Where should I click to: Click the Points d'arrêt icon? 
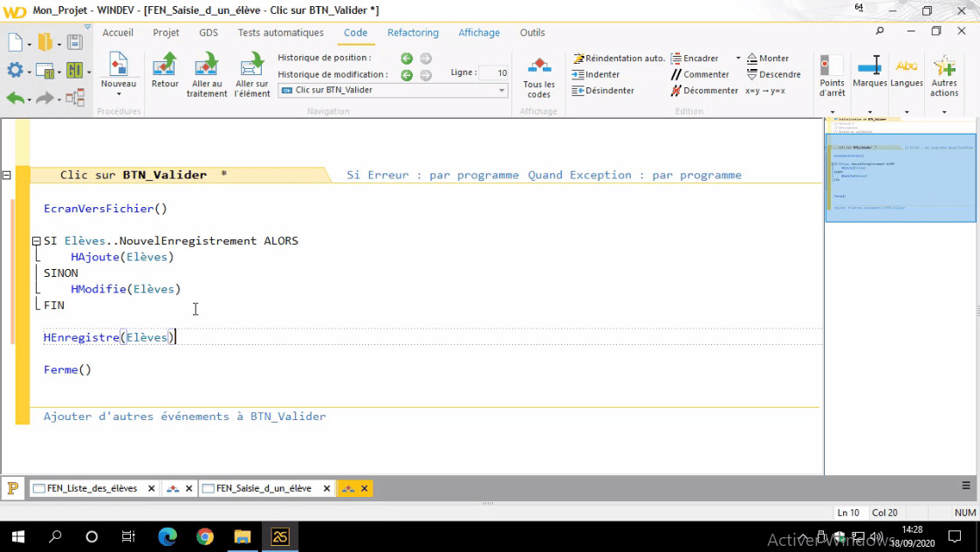[x=830, y=74]
